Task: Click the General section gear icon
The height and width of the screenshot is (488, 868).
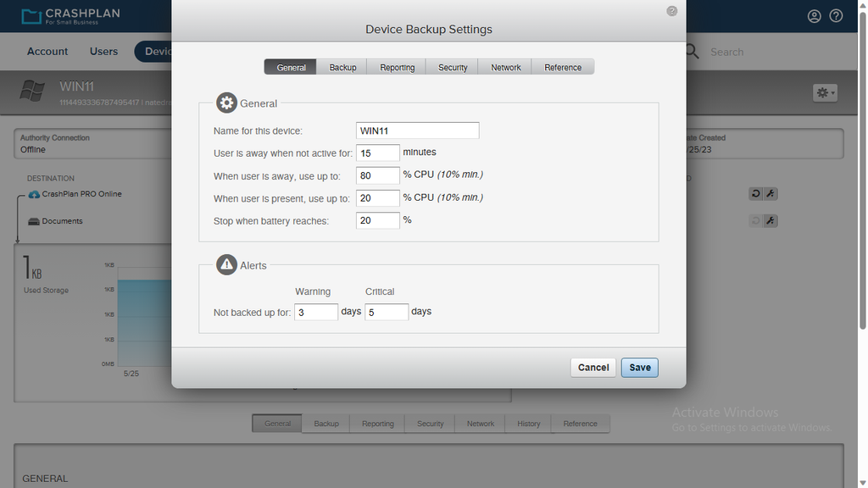Action: point(226,102)
